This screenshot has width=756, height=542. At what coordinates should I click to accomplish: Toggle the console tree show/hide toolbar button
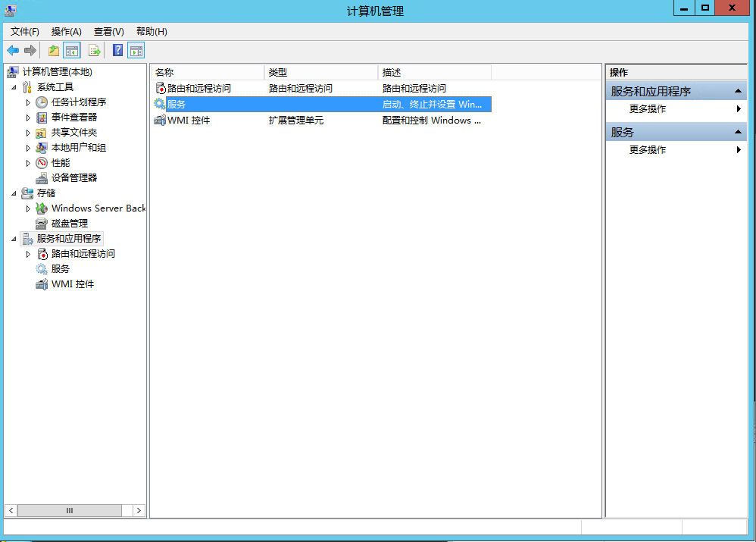(x=72, y=51)
